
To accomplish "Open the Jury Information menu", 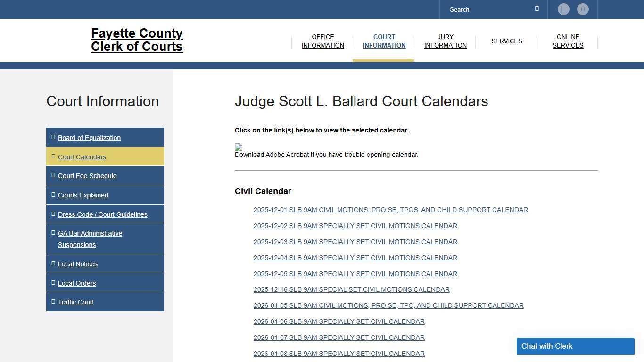I will [445, 41].
